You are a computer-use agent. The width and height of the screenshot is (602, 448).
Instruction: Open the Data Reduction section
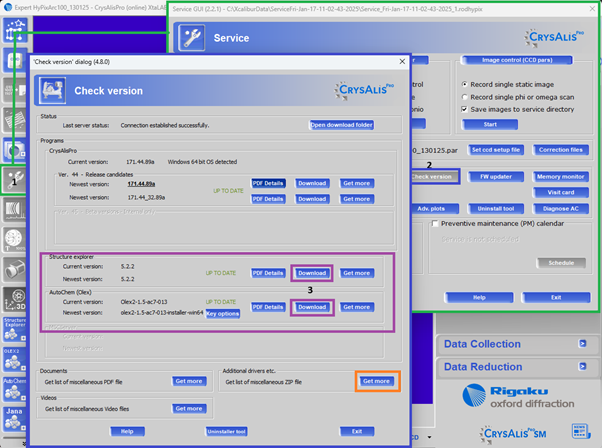483,367
